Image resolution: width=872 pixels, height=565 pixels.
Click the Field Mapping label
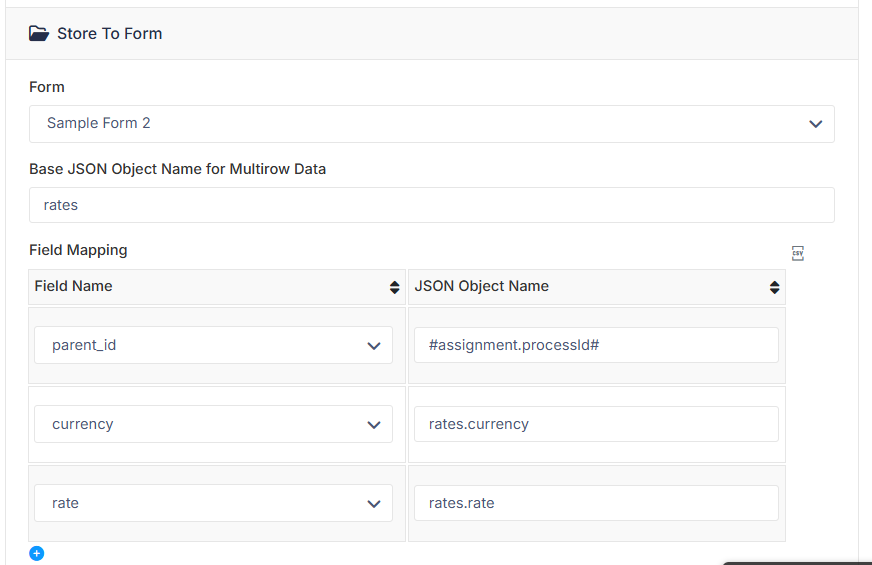click(78, 250)
